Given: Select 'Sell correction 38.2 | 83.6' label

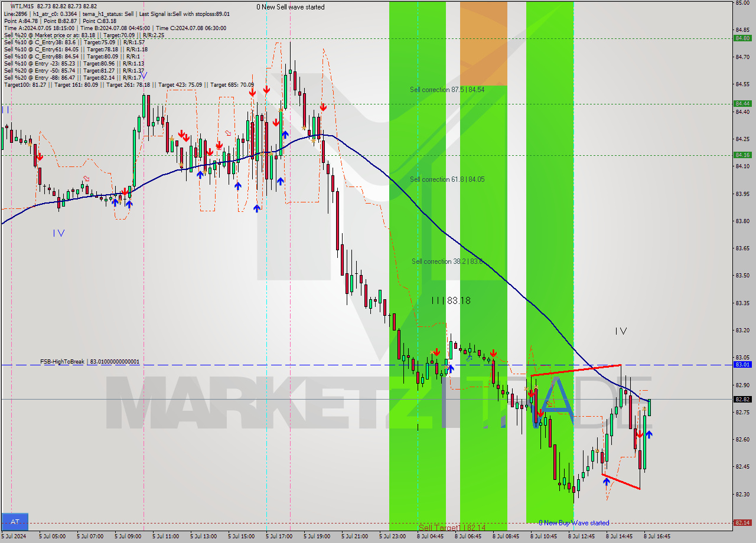Looking at the screenshot, I should [x=447, y=261].
